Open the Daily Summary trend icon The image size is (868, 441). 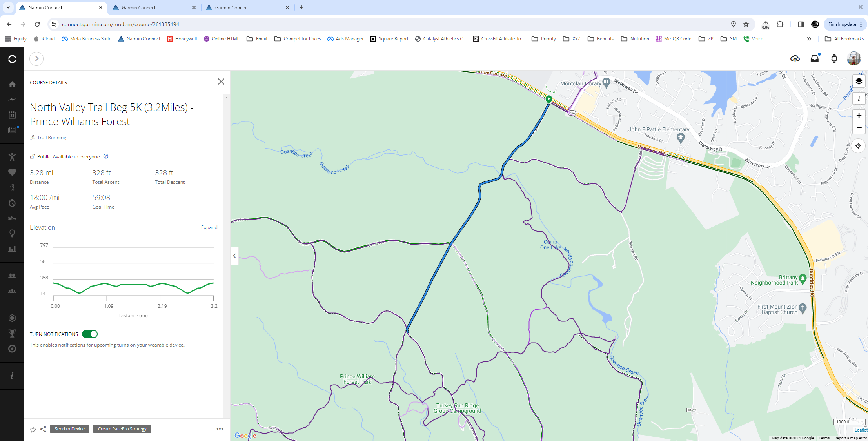click(x=12, y=100)
